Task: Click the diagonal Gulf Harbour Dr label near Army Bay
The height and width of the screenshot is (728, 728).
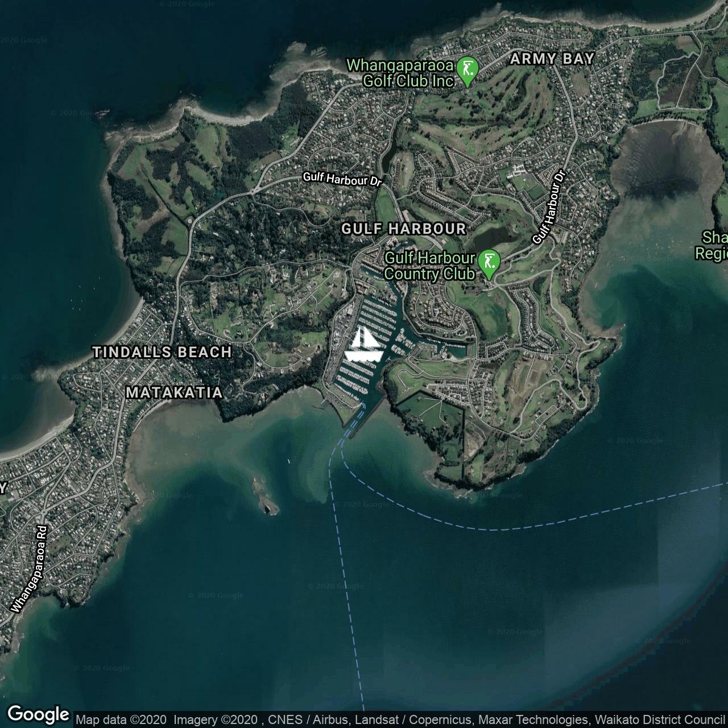Action: point(550,208)
